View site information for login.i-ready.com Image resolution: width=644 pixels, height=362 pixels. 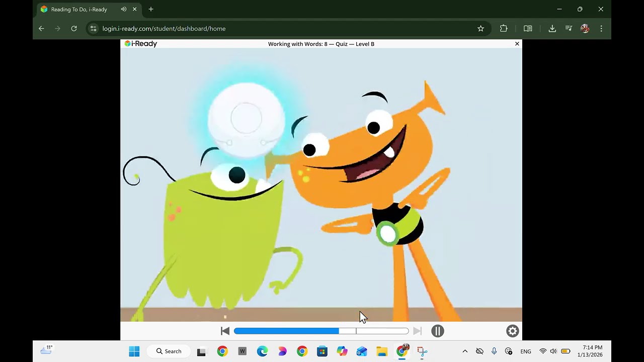[x=93, y=29]
